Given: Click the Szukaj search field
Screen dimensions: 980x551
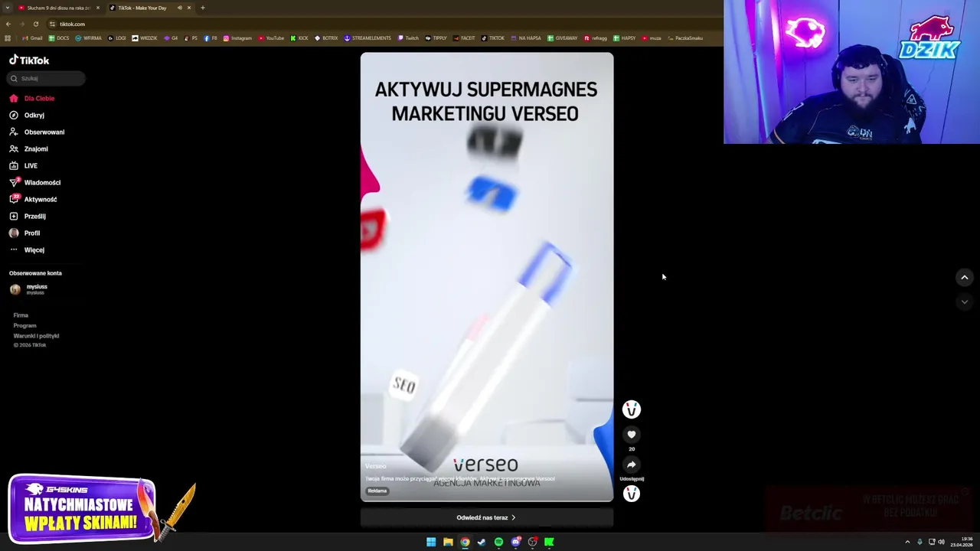Looking at the screenshot, I should click(46, 78).
